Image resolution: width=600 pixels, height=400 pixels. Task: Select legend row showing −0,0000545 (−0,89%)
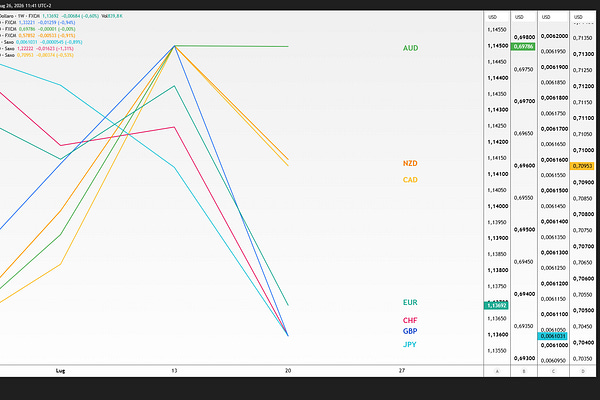click(41, 42)
